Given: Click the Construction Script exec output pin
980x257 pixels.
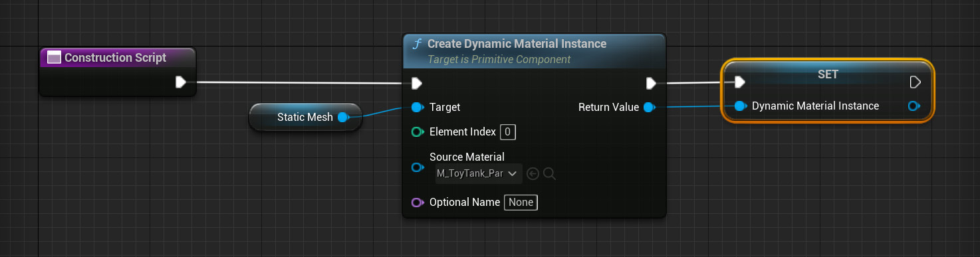Looking at the screenshot, I should [180, 82].
